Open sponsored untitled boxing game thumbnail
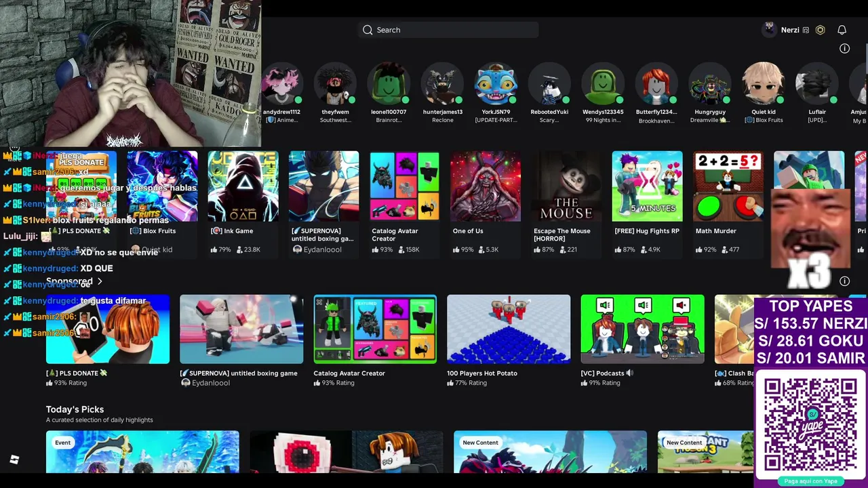 tap(241, 329)
